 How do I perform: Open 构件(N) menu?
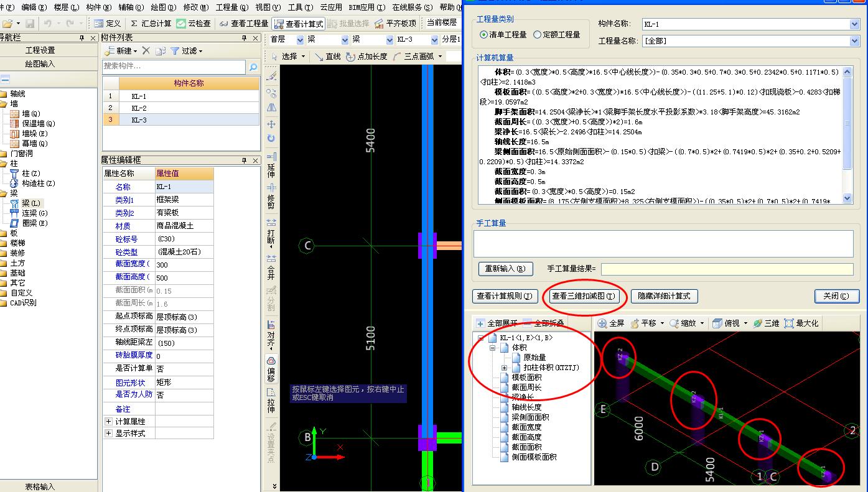pyautogui.click(x=98, y=7)
